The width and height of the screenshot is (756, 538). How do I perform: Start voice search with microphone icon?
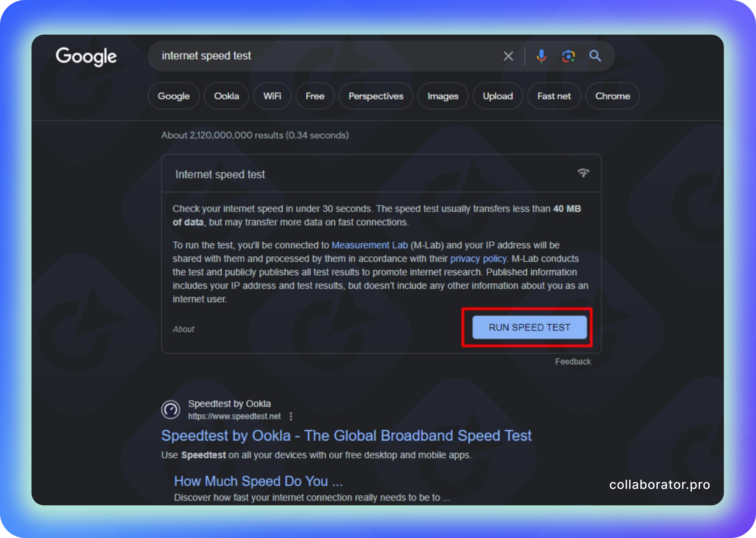click(541, 56)
